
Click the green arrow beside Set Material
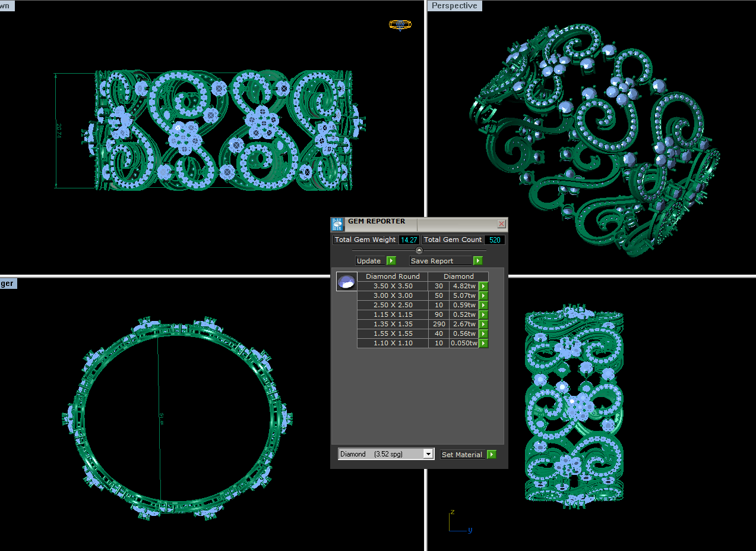(491, 455)
